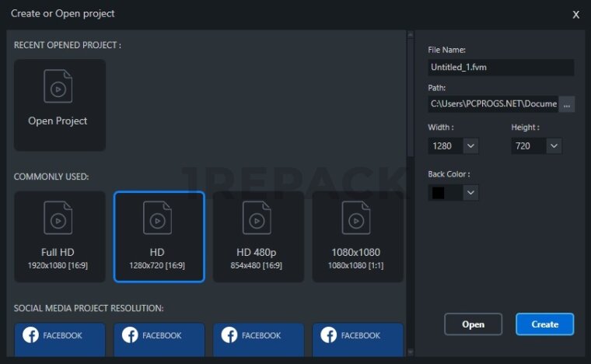Choose the HD 1280x720 preset tile
Viewport: 591px width, 364px height.
tap(159, 236)
